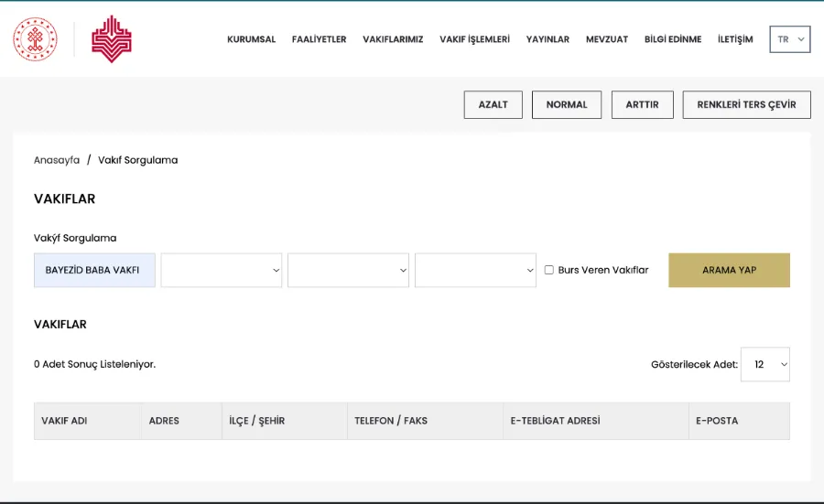The image size is (824, 504).
Task: Open the MEVZUAT menu item
Action: click(607, 39)
